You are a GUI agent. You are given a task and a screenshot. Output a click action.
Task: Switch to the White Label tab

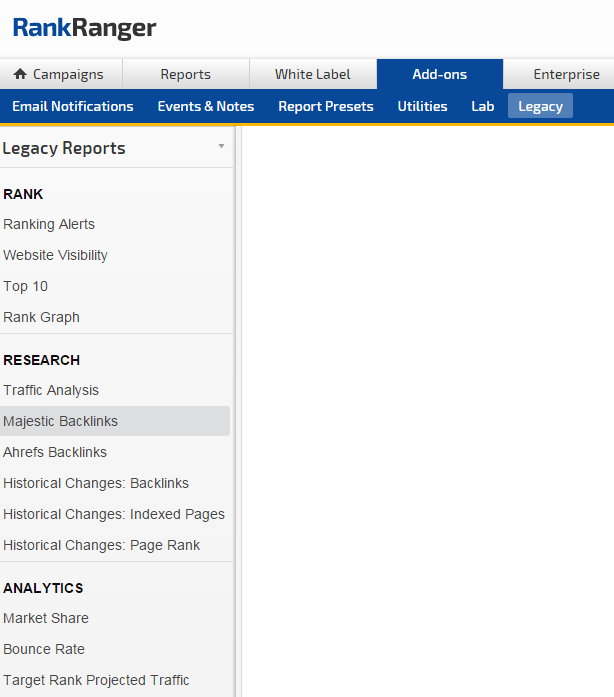pyautogui.click(x=312, y=74)
